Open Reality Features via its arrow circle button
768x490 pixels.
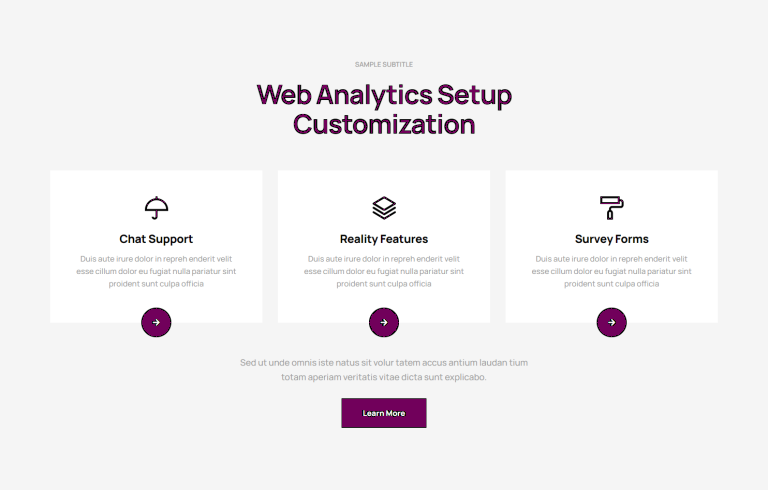coord(384,322)
